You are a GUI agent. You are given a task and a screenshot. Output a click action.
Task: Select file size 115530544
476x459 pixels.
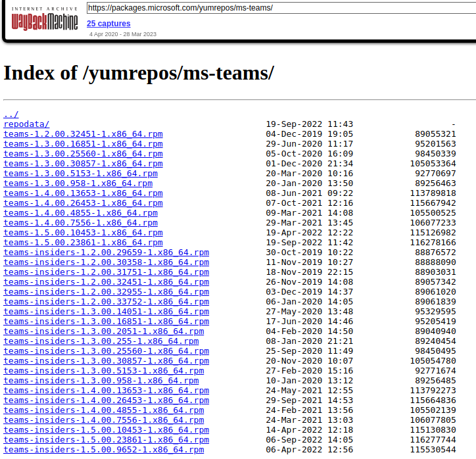[433, 450]
